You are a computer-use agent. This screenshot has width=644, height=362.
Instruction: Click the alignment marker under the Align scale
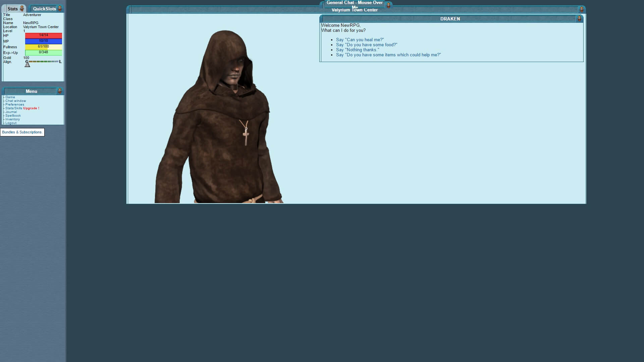[x=28, y=64]
